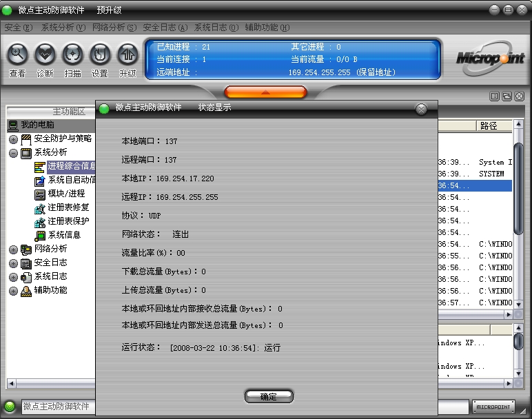Open the 辅助功能(H) menu
The width and height of the screenshot is (532, 419).
point(267,28)
